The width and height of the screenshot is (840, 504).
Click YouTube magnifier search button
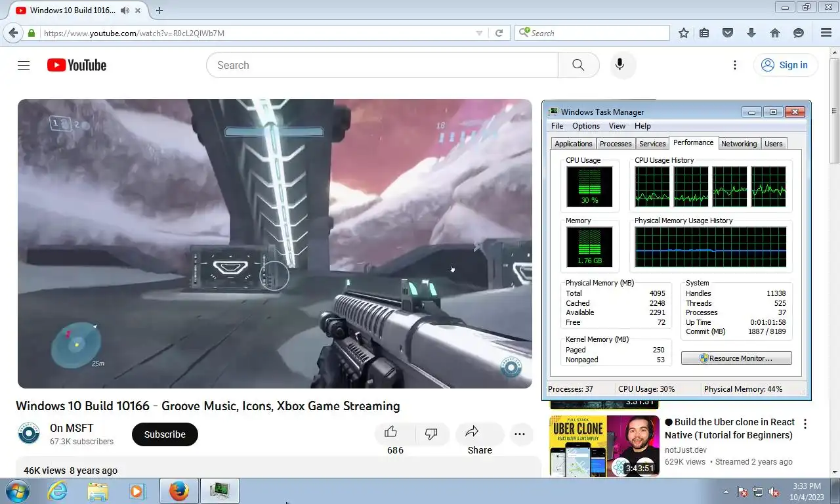pyautogui.click(x=578, y=65)
